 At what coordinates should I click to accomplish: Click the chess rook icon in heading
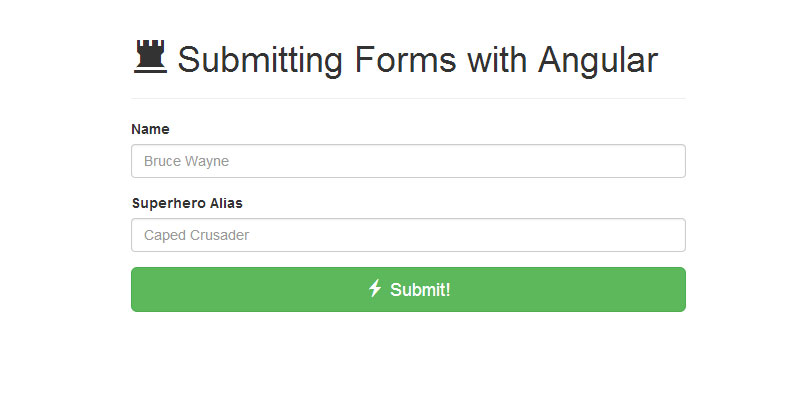pos(150,57)
